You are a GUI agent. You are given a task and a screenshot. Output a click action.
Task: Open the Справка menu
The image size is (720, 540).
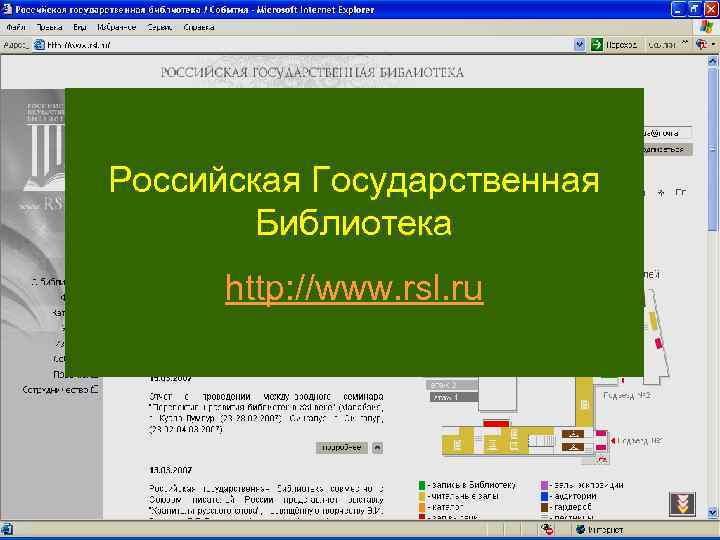pyautogui.click(x=199, y=27)
